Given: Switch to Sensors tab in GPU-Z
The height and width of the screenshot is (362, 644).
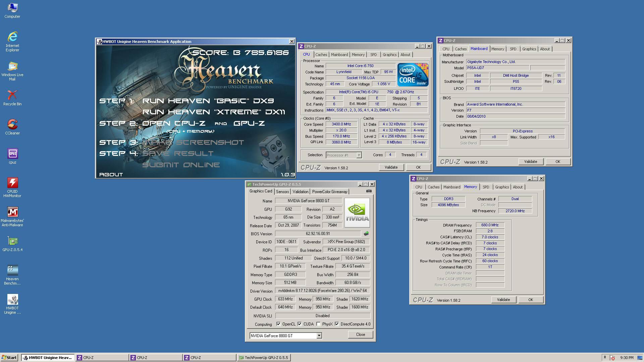Looking at the screenshot, I should click(282, 192).
